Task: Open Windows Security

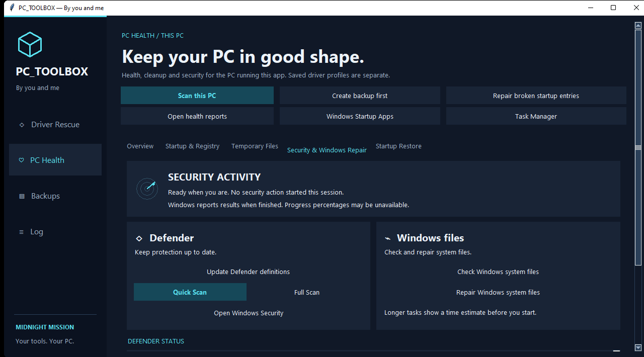Action: [249, 313]
